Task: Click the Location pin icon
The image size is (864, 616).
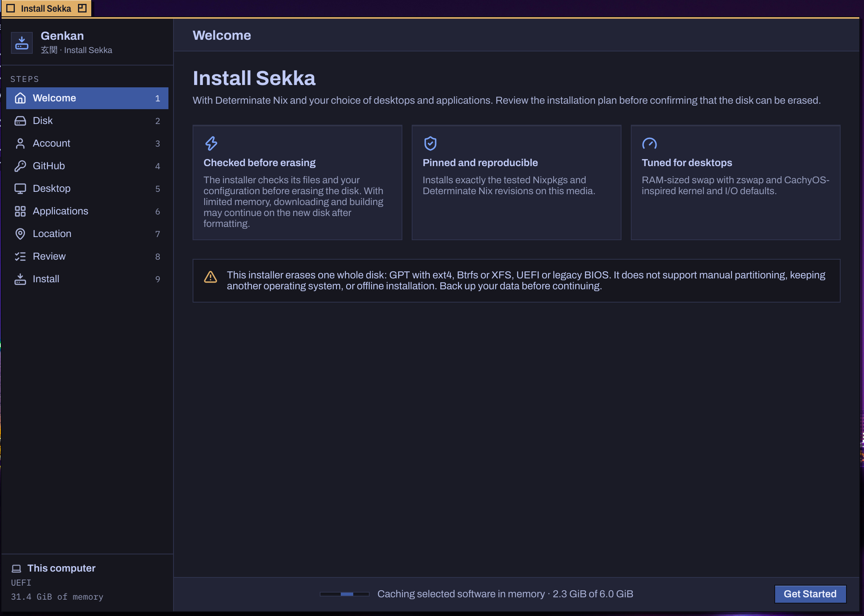Action: (x=20, y=234)
